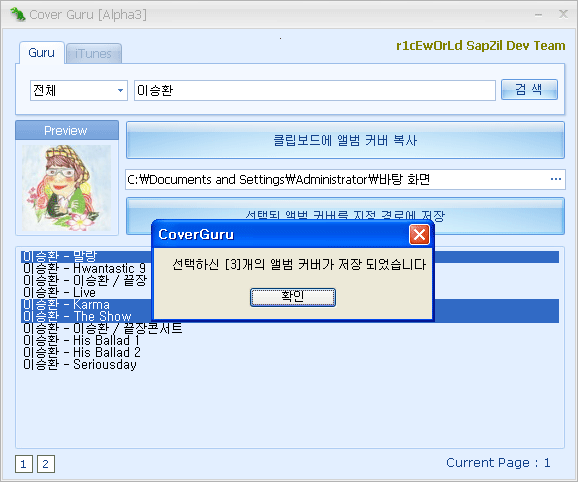Viewport: 578px width, 482px height.
Task: Click the Preview panel header
Action: coord(67,130)
